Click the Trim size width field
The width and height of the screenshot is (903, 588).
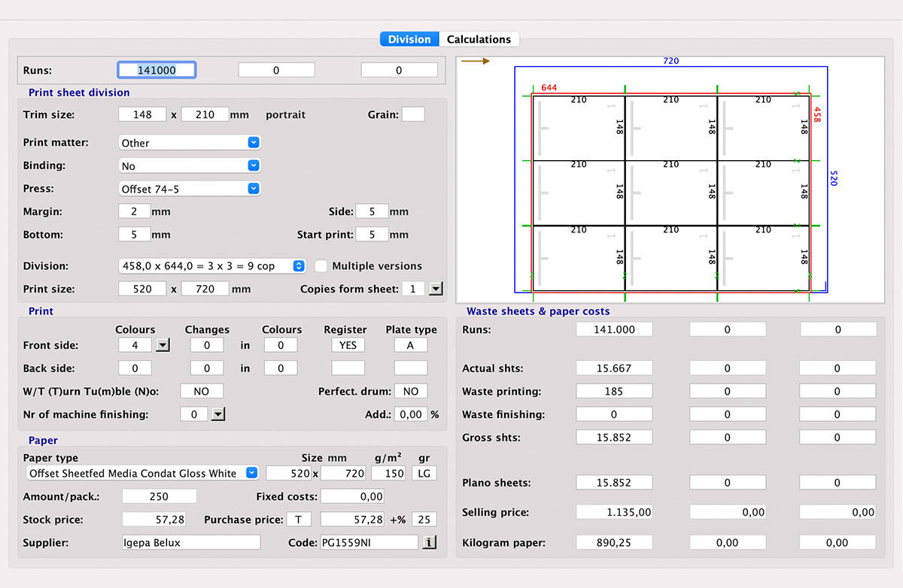pyautogui.click(x=142, y=114)
